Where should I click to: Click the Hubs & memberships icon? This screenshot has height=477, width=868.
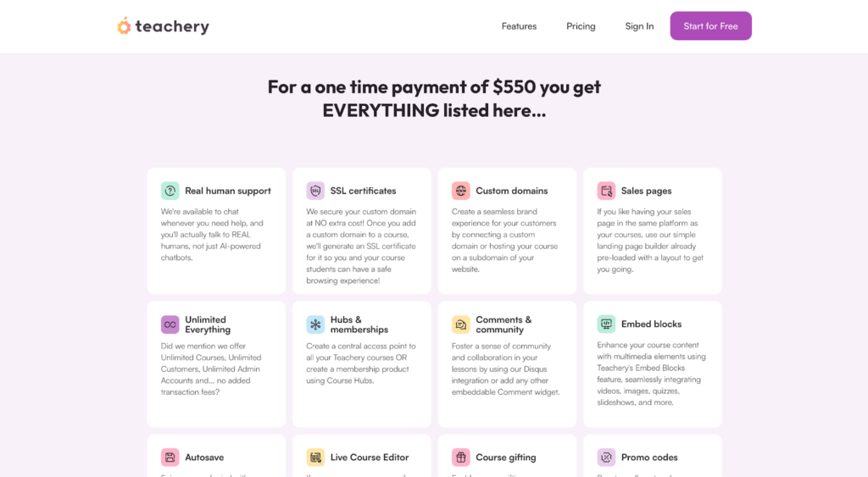pyautogui.click(x=315, y=324)
